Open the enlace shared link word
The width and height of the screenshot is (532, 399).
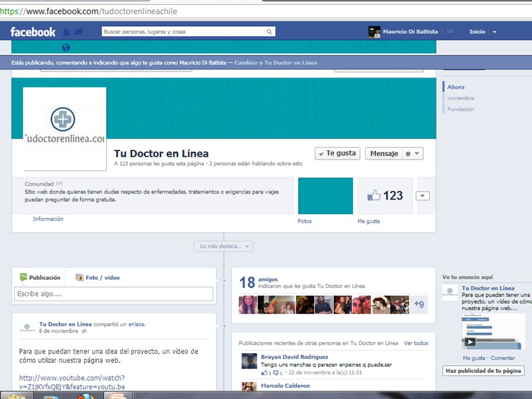[136, 324]
